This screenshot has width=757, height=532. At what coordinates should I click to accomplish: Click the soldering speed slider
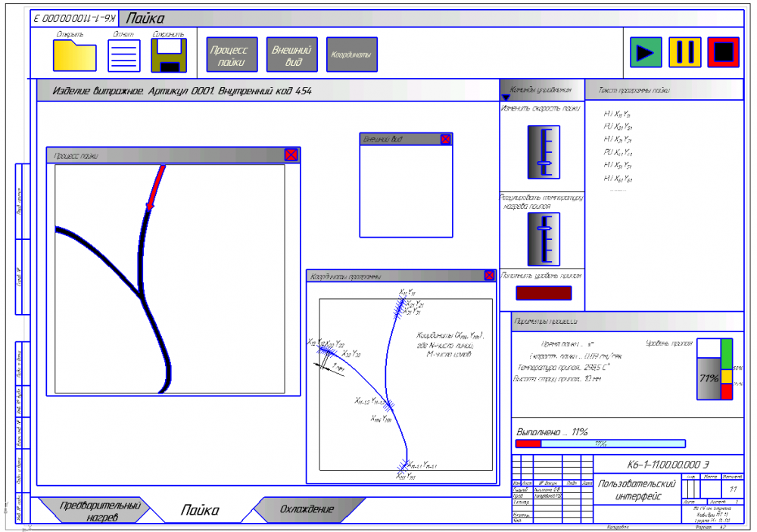[544, 152]
